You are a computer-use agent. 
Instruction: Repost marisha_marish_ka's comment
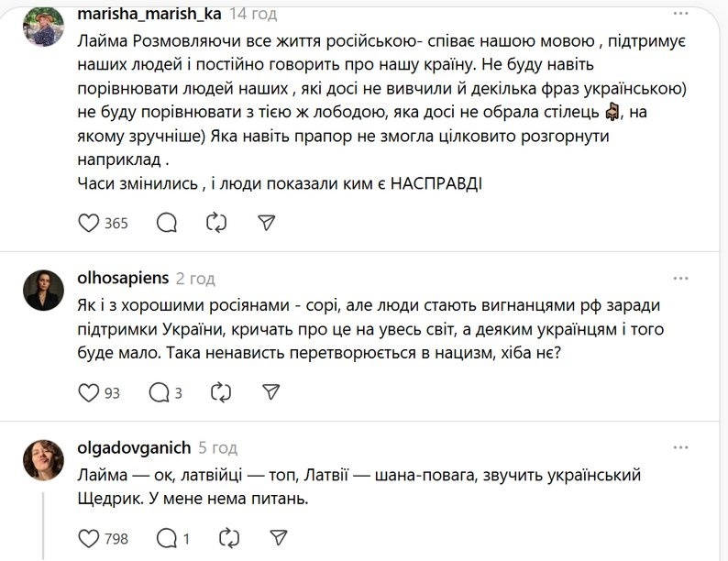tap(217, 223)
